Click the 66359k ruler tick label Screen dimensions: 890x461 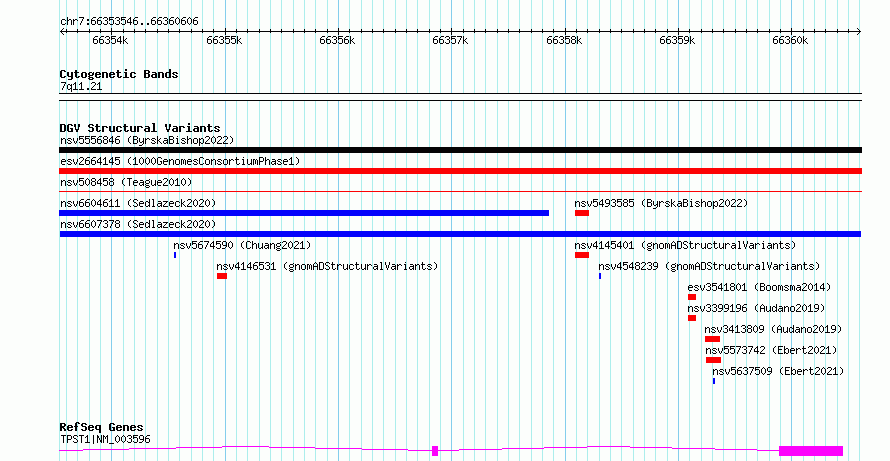tap(677, 40)
